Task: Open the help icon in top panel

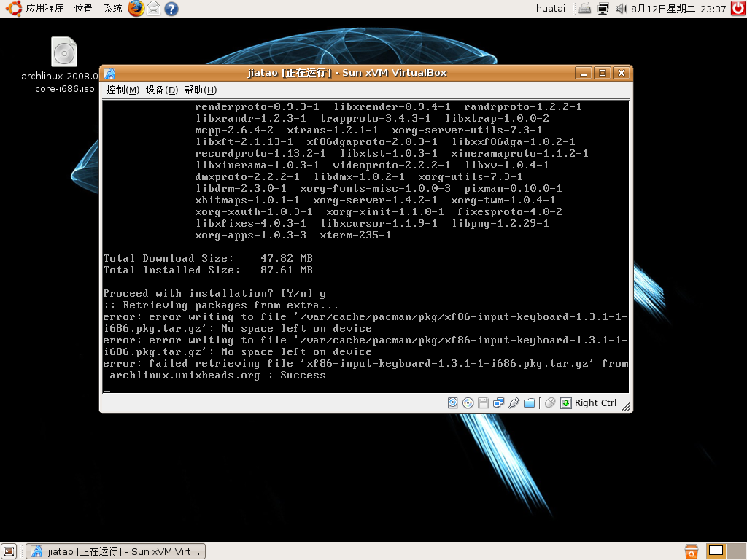Action: [171, 9]
